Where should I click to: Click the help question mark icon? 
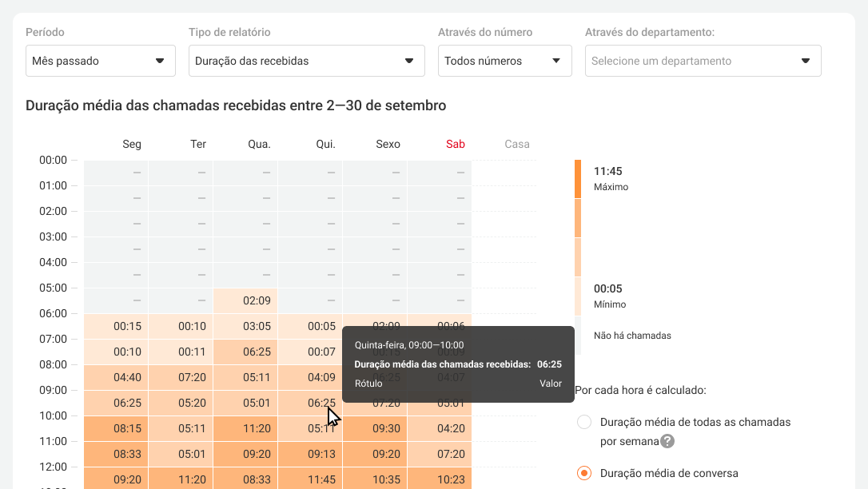coord(667,441)
